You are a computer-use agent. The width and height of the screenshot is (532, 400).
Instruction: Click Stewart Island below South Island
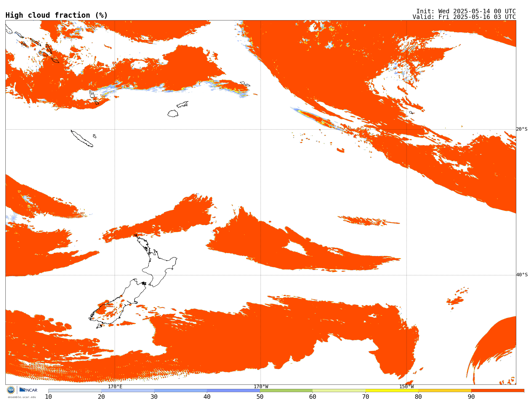click(99, 326)
